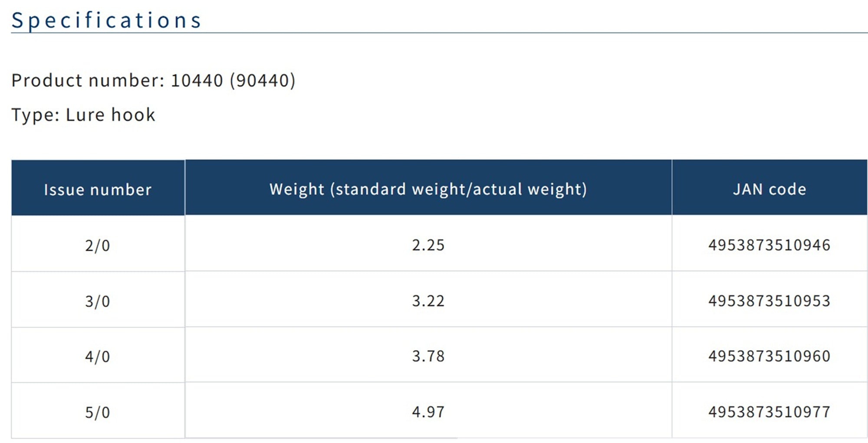Click the 2.25 weight value

(428, 246)
